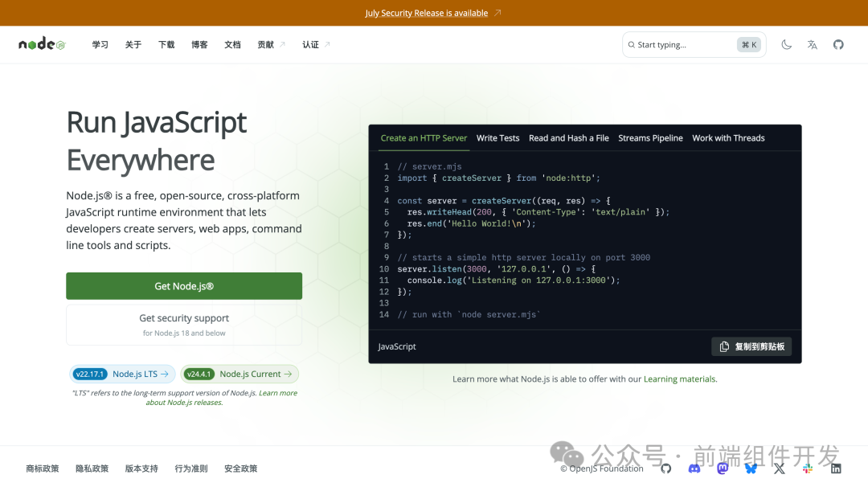
Task: Click the v22.17.1 version badge
Action: [x=90, y=374]
